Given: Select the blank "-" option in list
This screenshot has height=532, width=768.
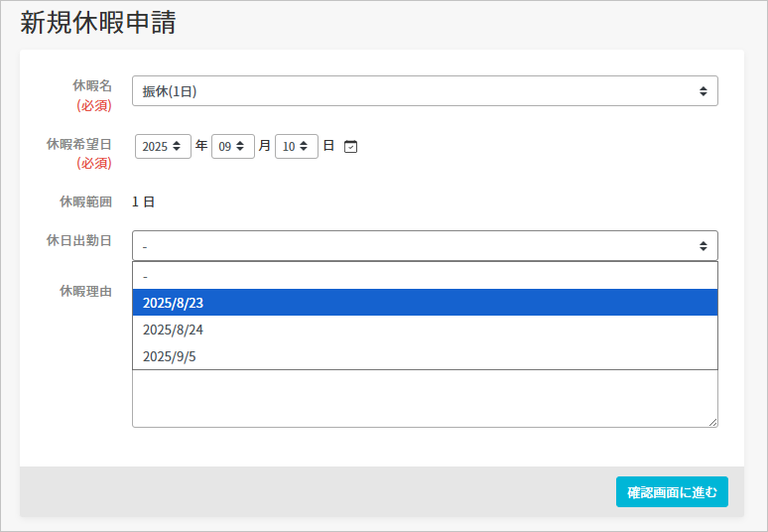Looking at the screenshot, I should (425, 276).
